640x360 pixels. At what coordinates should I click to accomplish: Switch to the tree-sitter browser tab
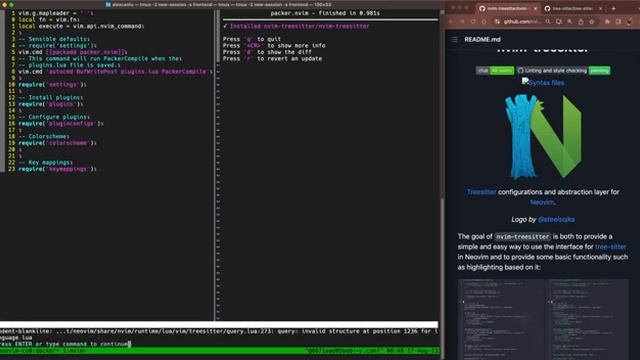[573, 8]
